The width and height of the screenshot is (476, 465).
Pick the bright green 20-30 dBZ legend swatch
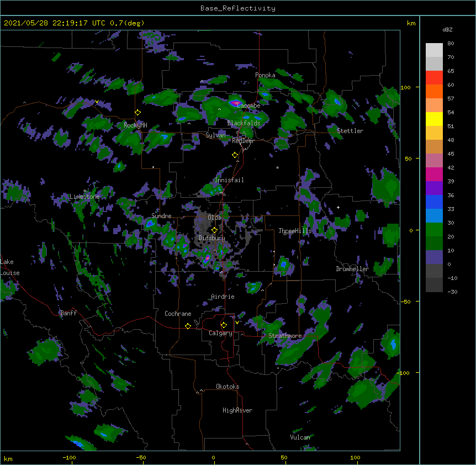point(434,230)
